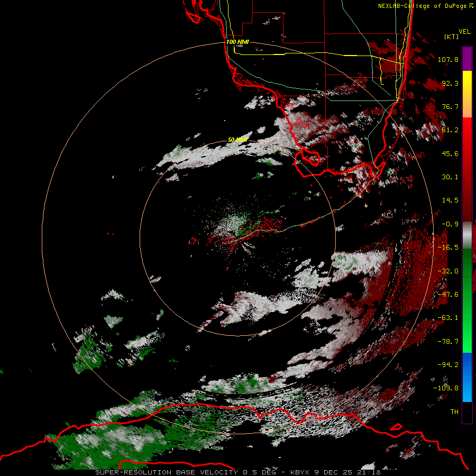Click the -109.8 legend value
Viewport: 476px width, 476px height.
click(x=446, y=388)
